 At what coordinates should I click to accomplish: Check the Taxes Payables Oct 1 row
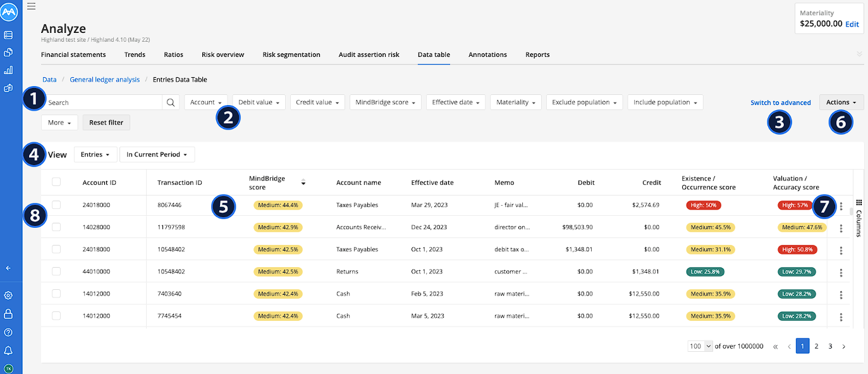(56, 249)
